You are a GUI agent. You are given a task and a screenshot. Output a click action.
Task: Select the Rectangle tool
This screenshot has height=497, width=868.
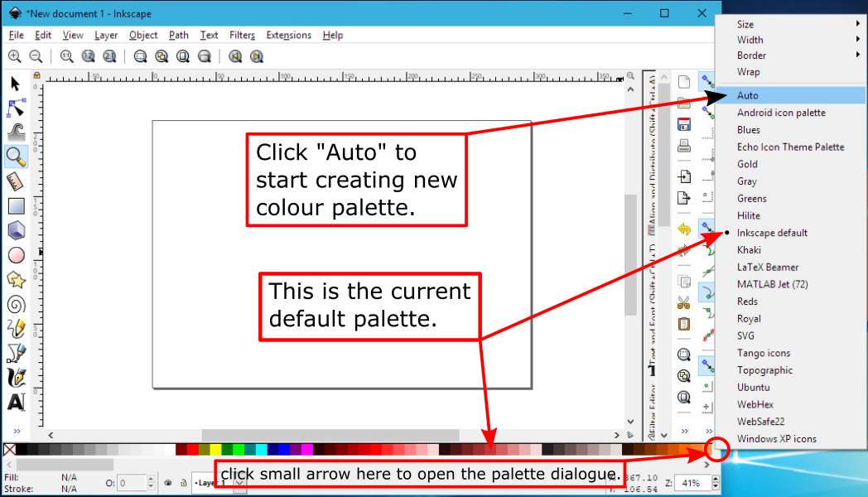[16, 206]
